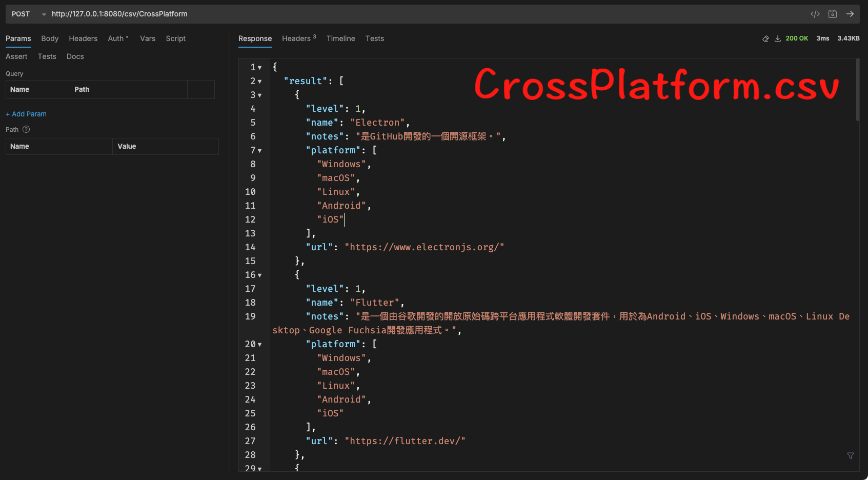Collapse the object at line 3

[x=260, y=95]
